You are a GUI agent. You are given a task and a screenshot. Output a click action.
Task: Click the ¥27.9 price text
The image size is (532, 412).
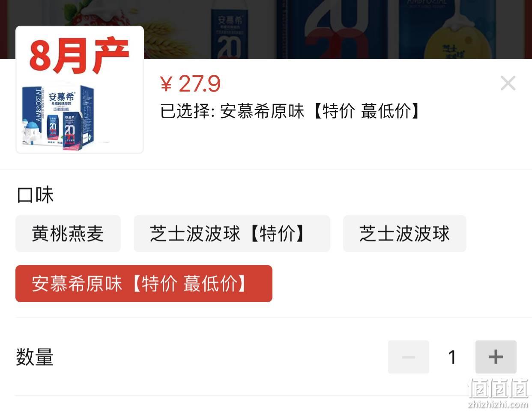[x=190, y=83]
